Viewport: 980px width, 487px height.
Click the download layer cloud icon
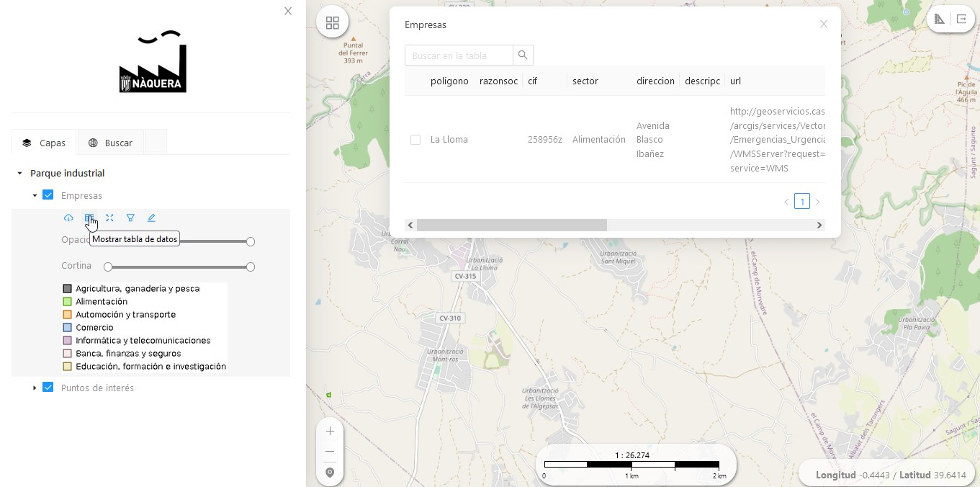pos(68,218)
